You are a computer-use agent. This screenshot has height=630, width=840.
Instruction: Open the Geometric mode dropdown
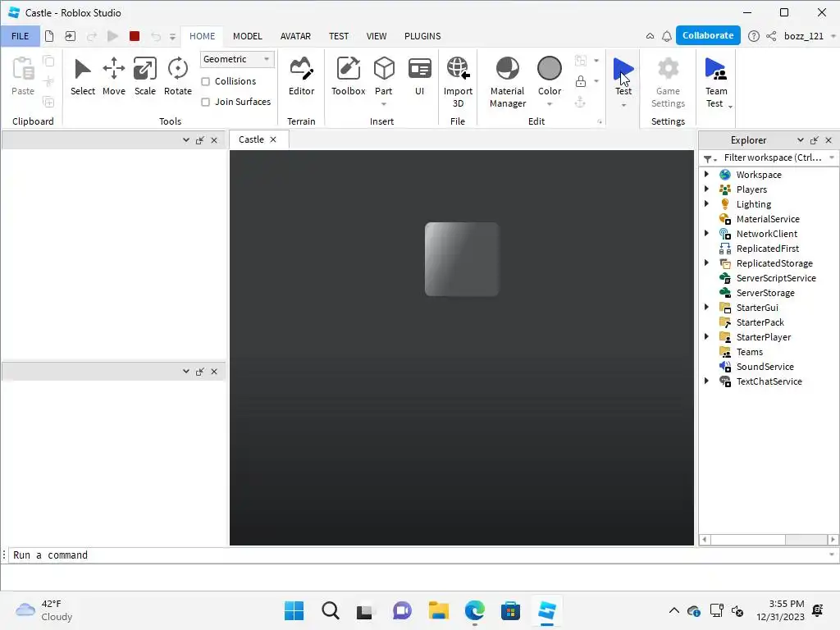[237, 59]
